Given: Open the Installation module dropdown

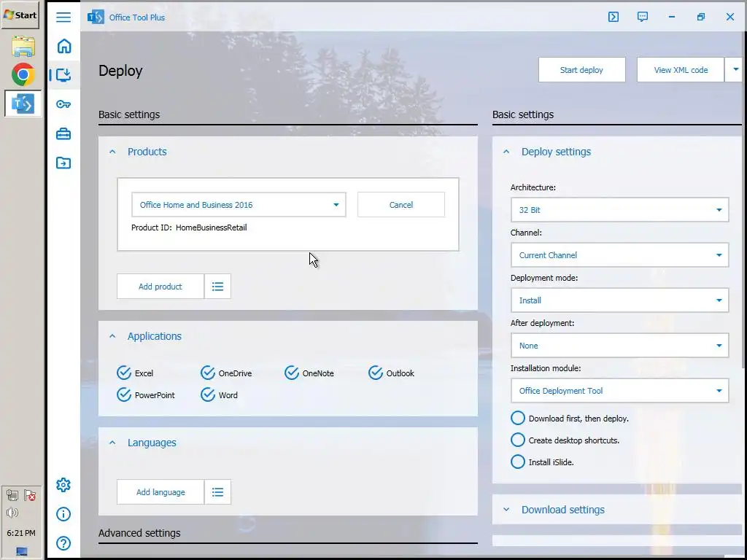Looking at the screenshot, I should pyautogui.click(x=619, y=391).
